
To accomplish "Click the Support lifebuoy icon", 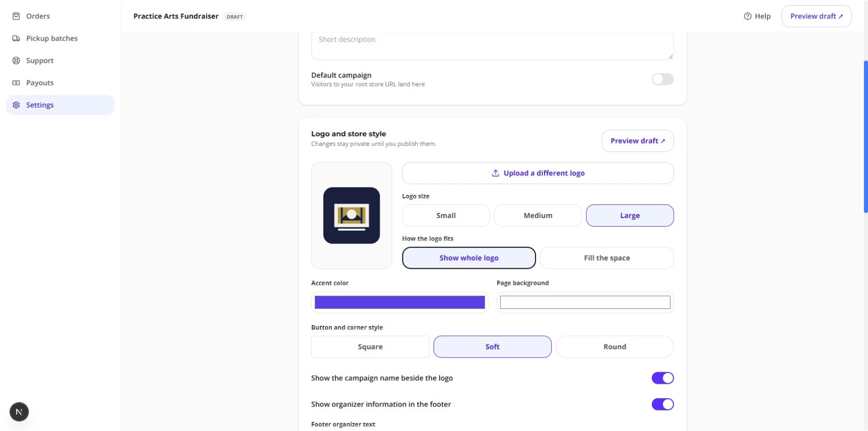I will (16, 61).
